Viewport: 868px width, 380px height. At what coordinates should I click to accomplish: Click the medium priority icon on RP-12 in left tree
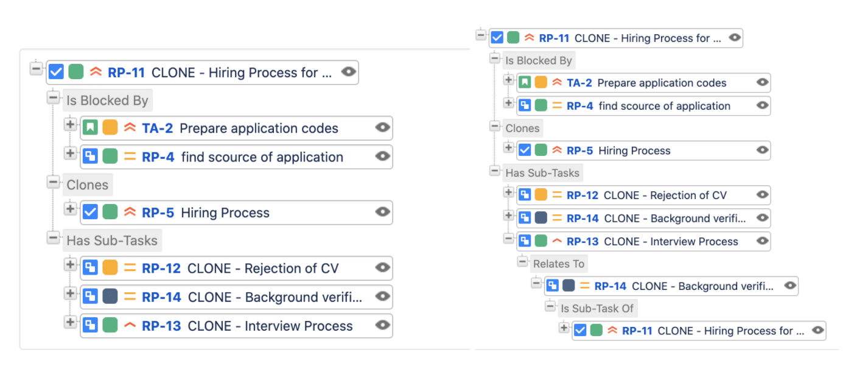(130, 269)
